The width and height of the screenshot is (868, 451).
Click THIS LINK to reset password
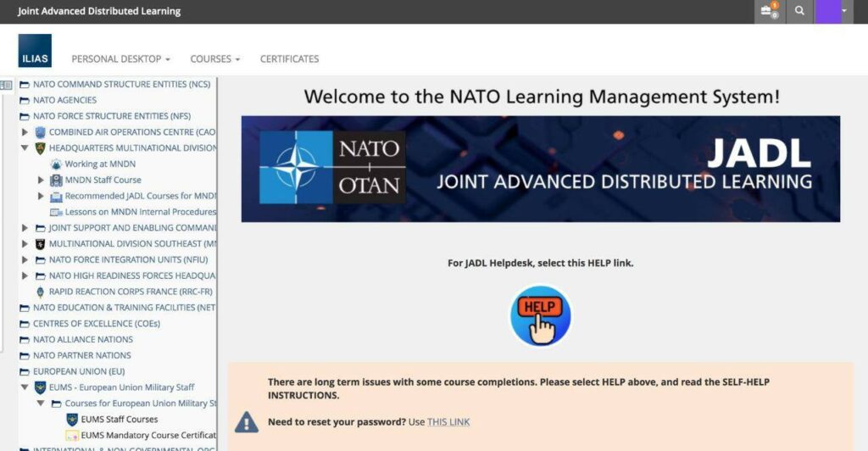448,422
